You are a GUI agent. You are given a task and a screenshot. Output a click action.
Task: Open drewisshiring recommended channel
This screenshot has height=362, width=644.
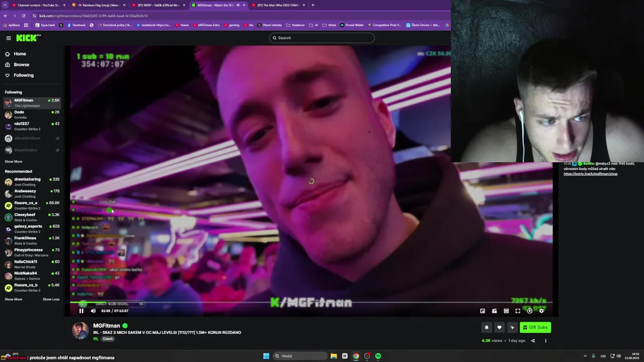(x=32, y=182)
